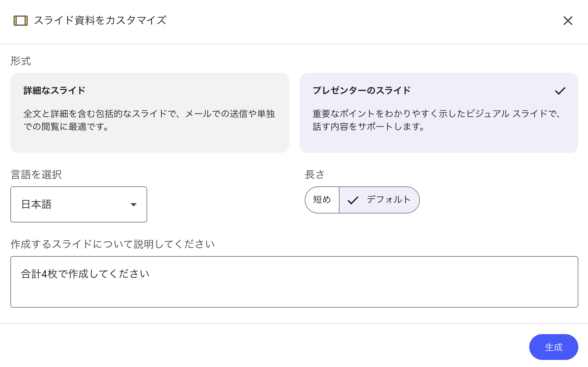Viewport: 588px width, 367px height.
Task: Click the 長さ section label
Action: point(315,174)
